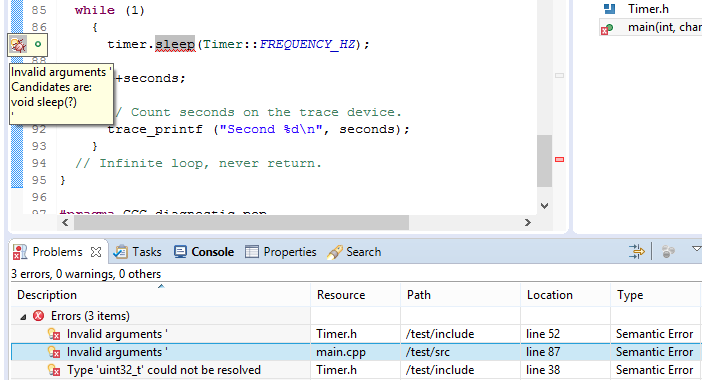
Task: Select the first 'Invalid arguments' error in Timer.h
Action: (x=117, y=334)
